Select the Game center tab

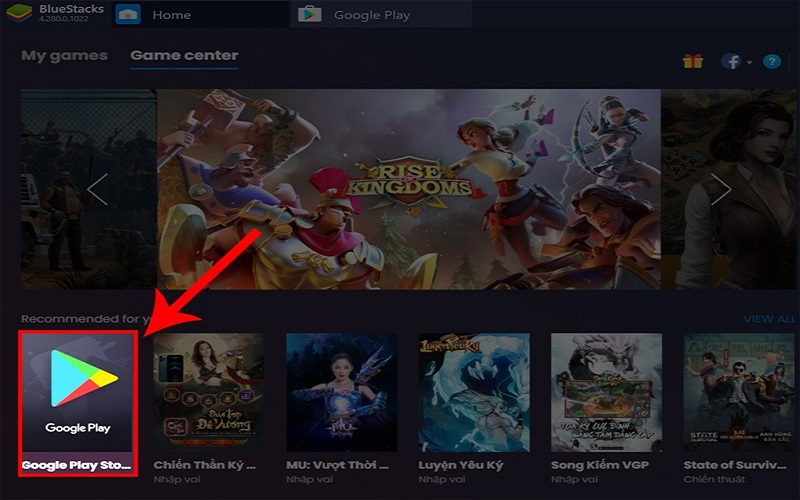[x=184, y=56]
